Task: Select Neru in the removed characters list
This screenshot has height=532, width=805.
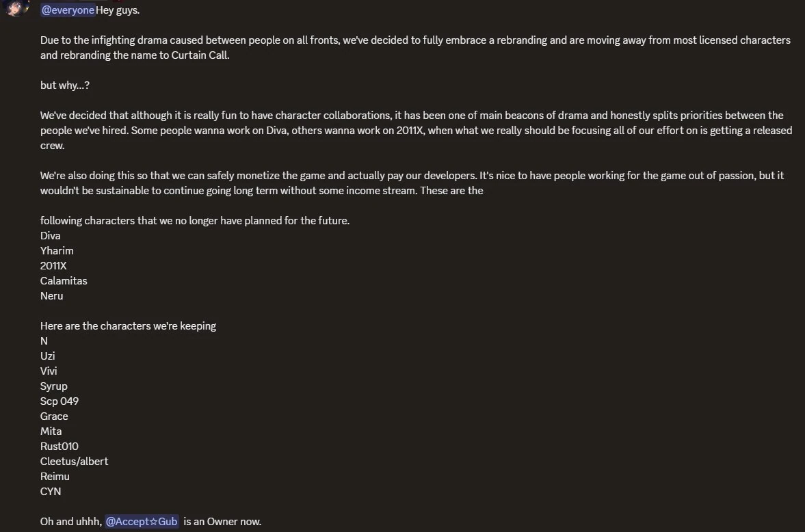Action: (52, 296)
